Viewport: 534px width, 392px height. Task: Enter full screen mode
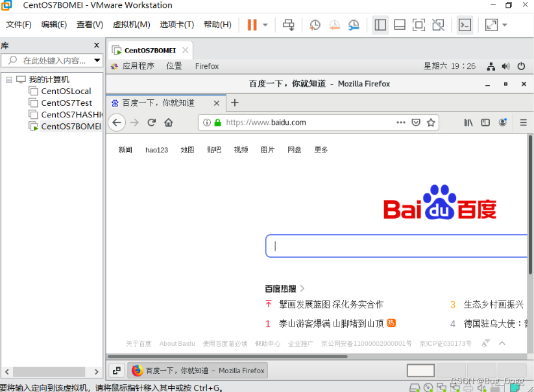(x=419, y=25)
